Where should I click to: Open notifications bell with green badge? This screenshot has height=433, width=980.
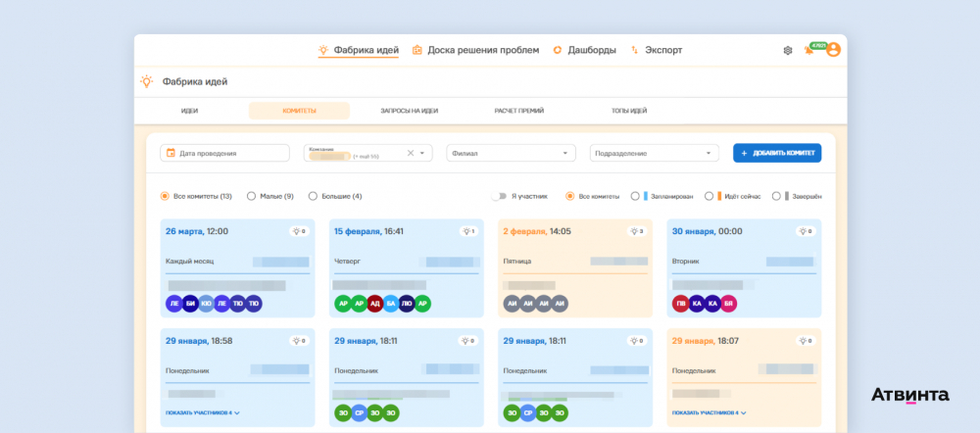808,51
